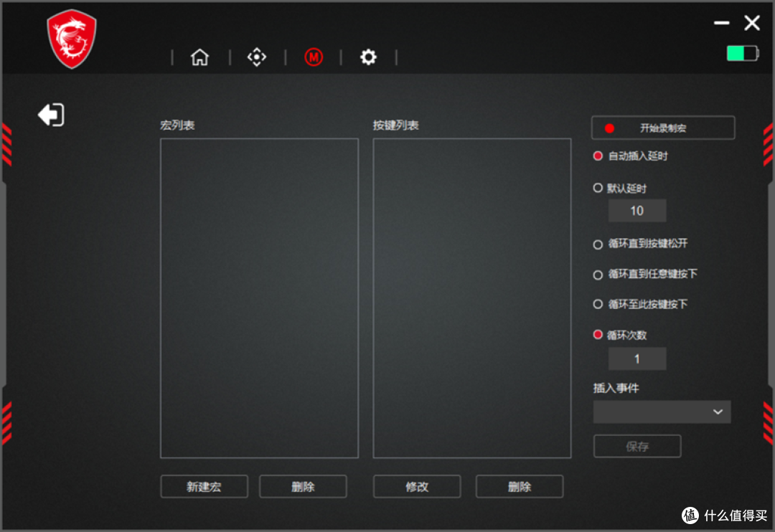This screenshot has width=775, height=532.
Task: Open the settings gear tab
Action: [368, 57]
